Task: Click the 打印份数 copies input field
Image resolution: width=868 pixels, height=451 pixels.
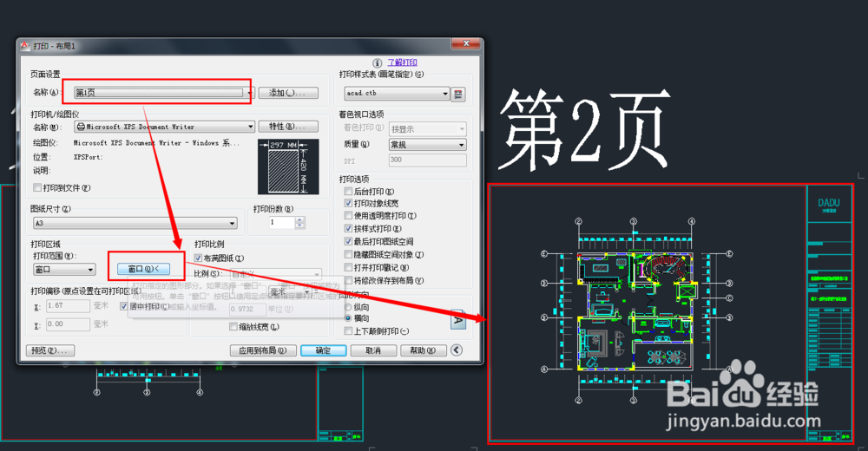Action: (x=282, y=222)
